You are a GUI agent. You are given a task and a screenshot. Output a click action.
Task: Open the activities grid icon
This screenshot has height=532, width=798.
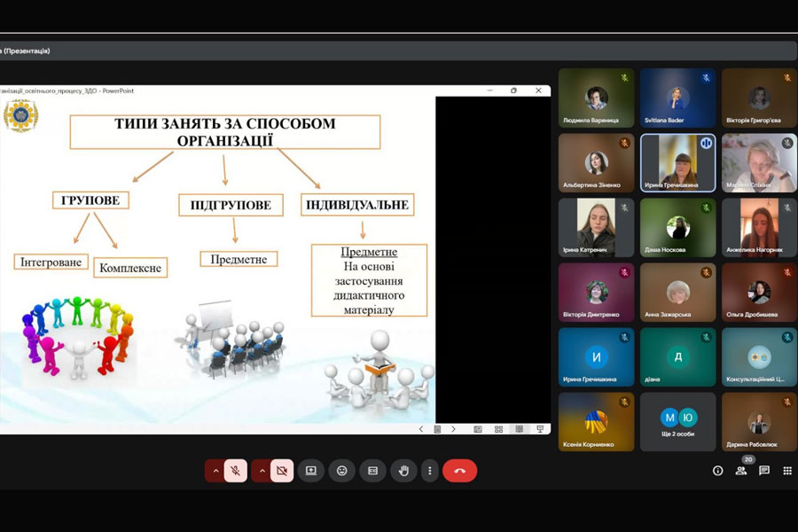coord(787,471)
